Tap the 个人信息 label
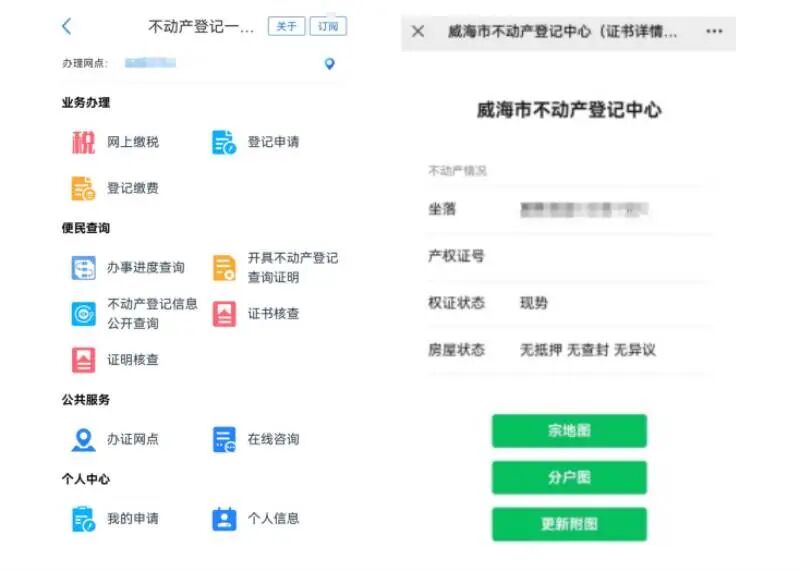 point(273,519)
